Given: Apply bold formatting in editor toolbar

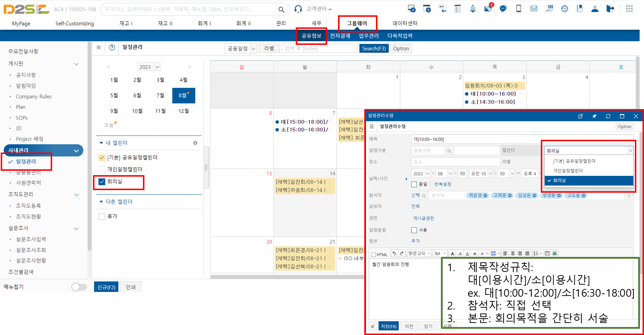Looking at the screenshot, I should click(x=453, y=254).
